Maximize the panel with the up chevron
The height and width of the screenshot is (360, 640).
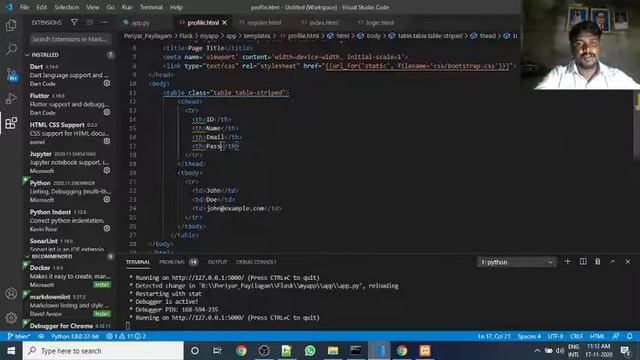click(x=612, y=262)
